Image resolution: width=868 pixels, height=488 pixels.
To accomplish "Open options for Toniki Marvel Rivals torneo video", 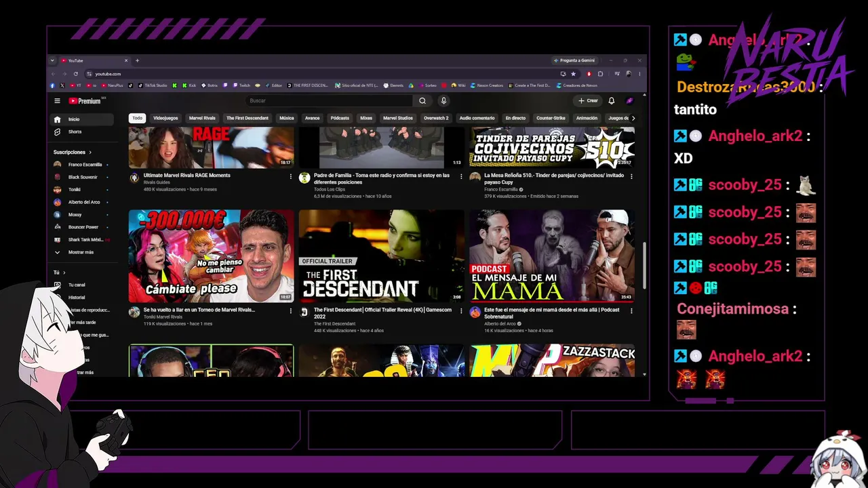I will tap(291, 311).
